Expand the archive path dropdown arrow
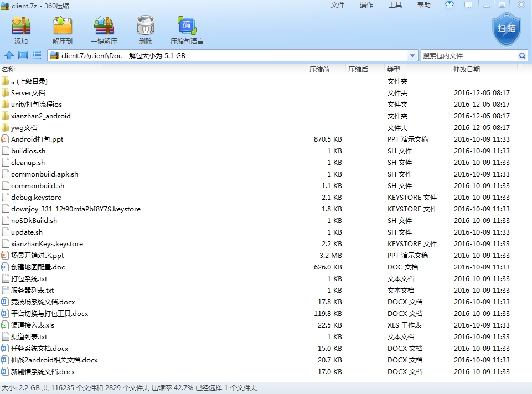This screenshot has width=532, height=394. [x=412, y=55]
